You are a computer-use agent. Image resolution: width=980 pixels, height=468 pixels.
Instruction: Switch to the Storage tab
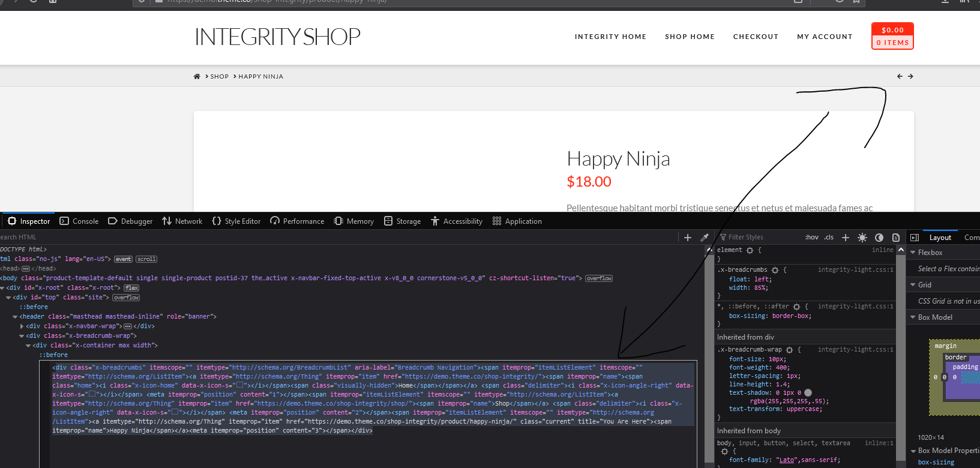click(403, 221)
